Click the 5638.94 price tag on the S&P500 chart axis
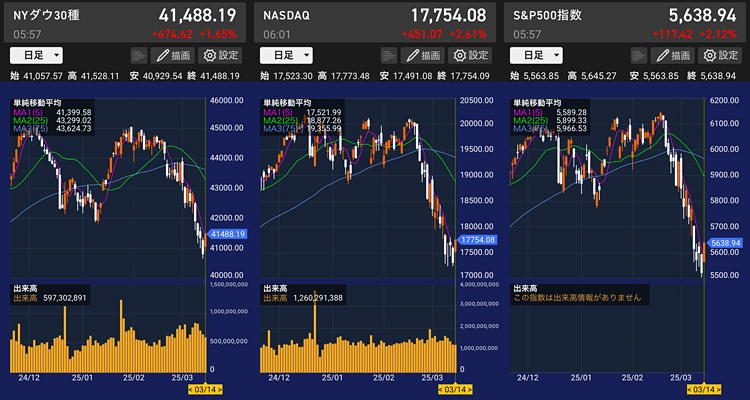750x400 pixels. [726, 243]
